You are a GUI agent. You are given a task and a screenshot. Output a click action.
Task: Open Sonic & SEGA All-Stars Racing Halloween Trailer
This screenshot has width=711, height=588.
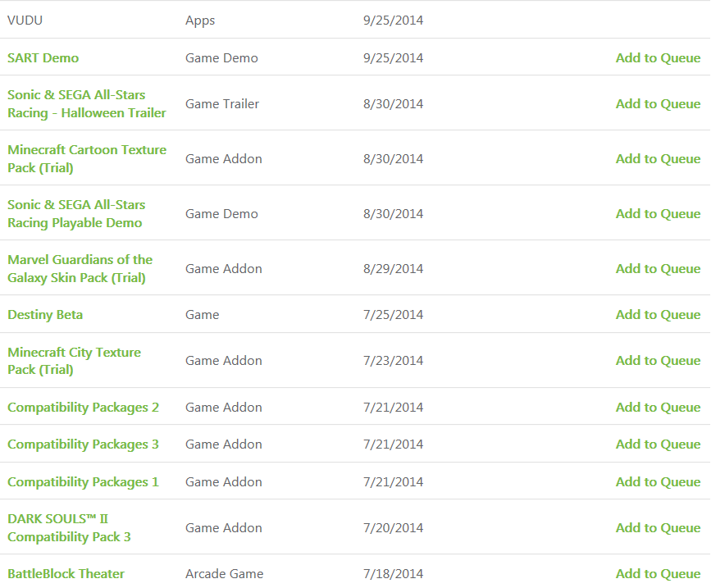click(x=86, y=104)
